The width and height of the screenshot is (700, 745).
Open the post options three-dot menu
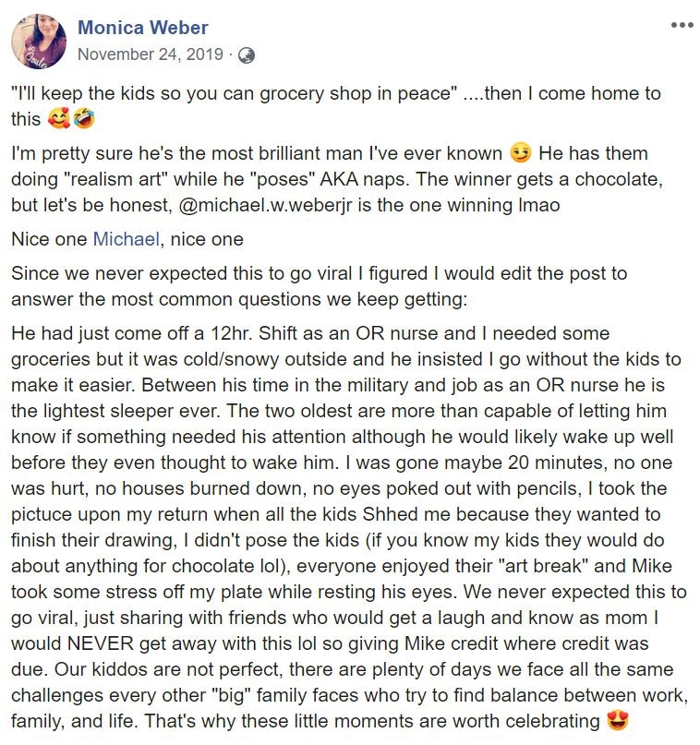[x=682, y=25]
